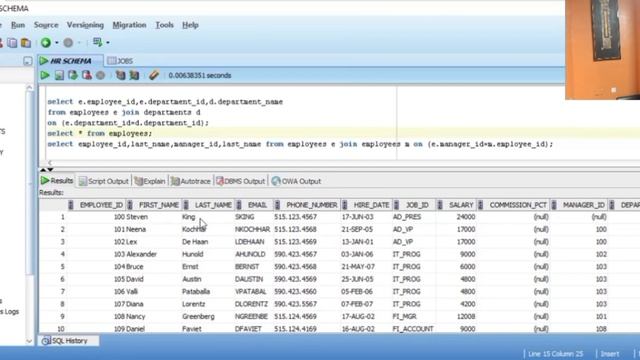This screenshot has width=640, height=360.
Task: Switch to the JOBS tab
Action: (120, 61)
